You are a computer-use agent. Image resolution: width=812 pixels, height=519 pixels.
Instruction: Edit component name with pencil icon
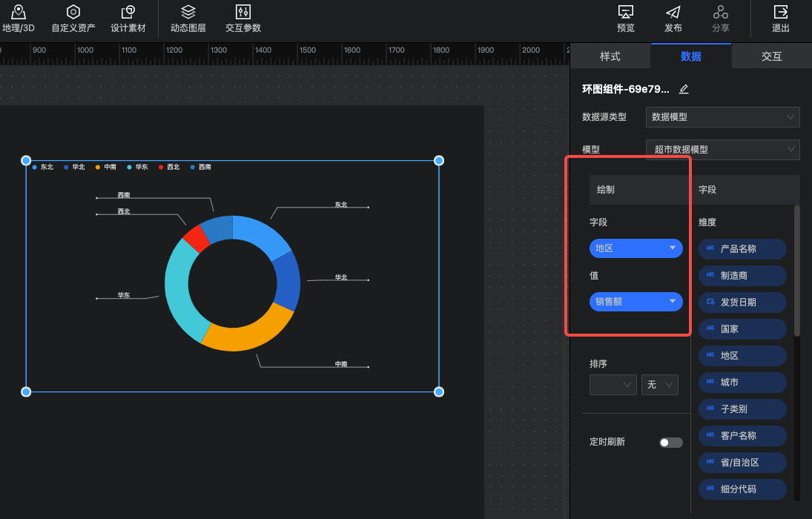684,89
